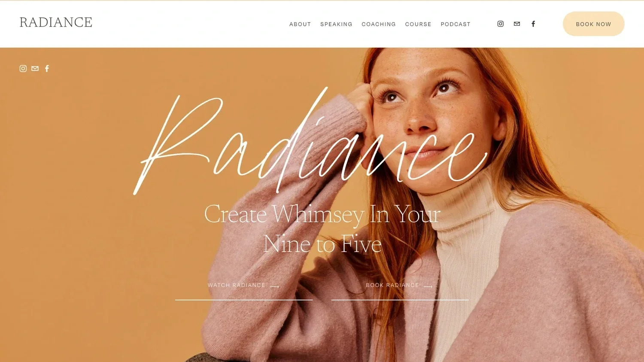Visit the Podcast page
644x362 pixels.
tap(456, 24)
